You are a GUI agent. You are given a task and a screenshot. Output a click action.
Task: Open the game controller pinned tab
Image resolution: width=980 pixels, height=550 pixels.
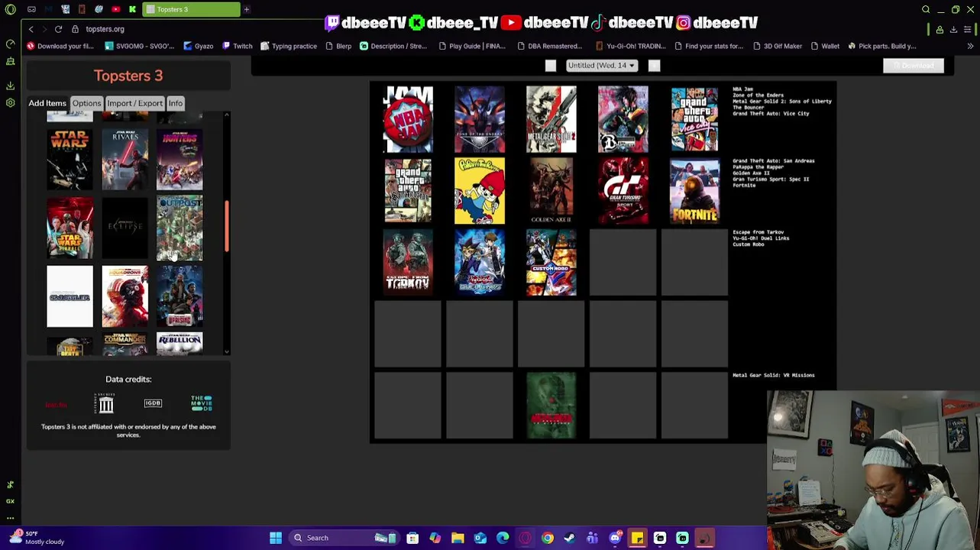click(x=31, y=9)
